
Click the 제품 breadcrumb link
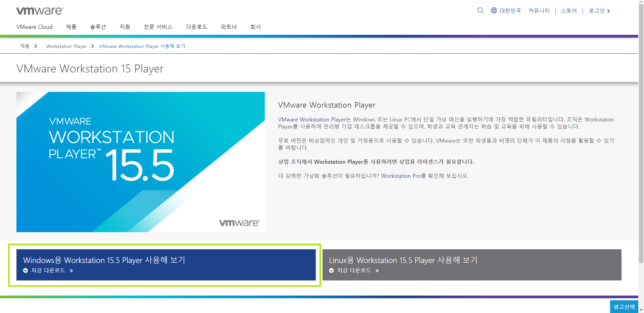click(25, 46)
